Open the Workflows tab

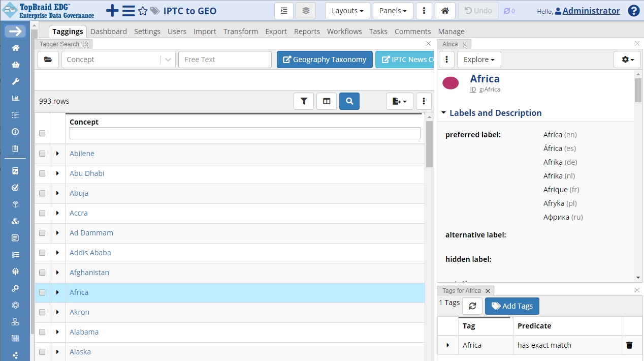coord(344,32)
